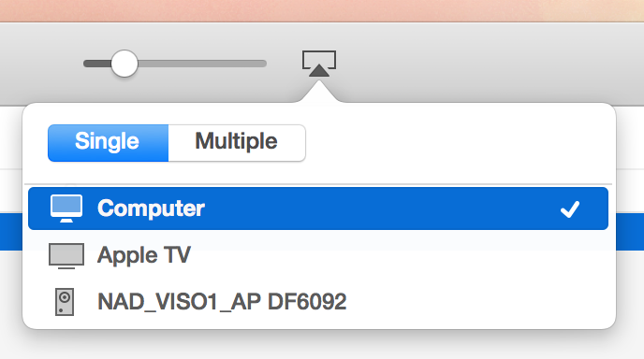Click the popover pointer arrow beneath the AirPlay icon
This screenshot has height=359, width=644.
coord(319,91)
